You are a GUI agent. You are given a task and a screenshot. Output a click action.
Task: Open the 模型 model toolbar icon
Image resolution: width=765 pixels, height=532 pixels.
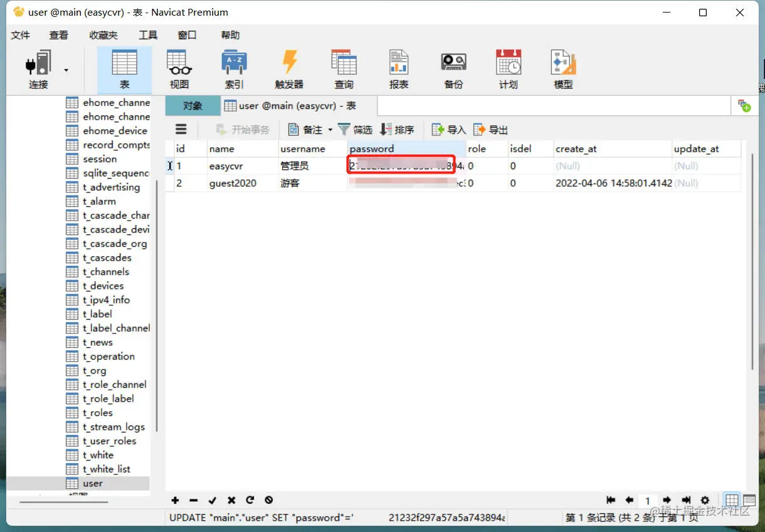coord(563,70)
